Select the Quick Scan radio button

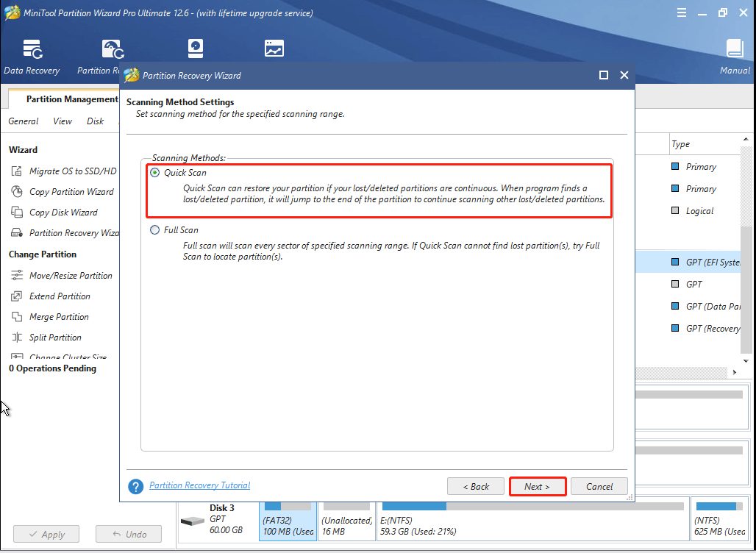(x=154, y=173)
